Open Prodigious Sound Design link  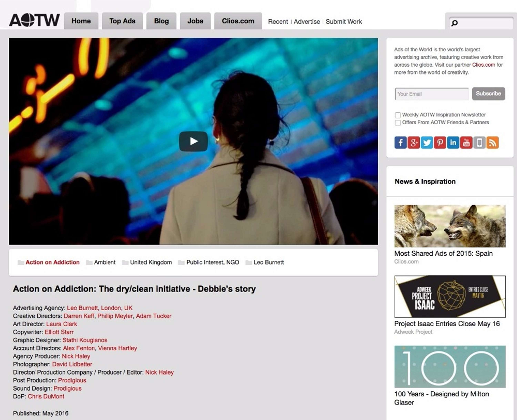pos(68,388)
